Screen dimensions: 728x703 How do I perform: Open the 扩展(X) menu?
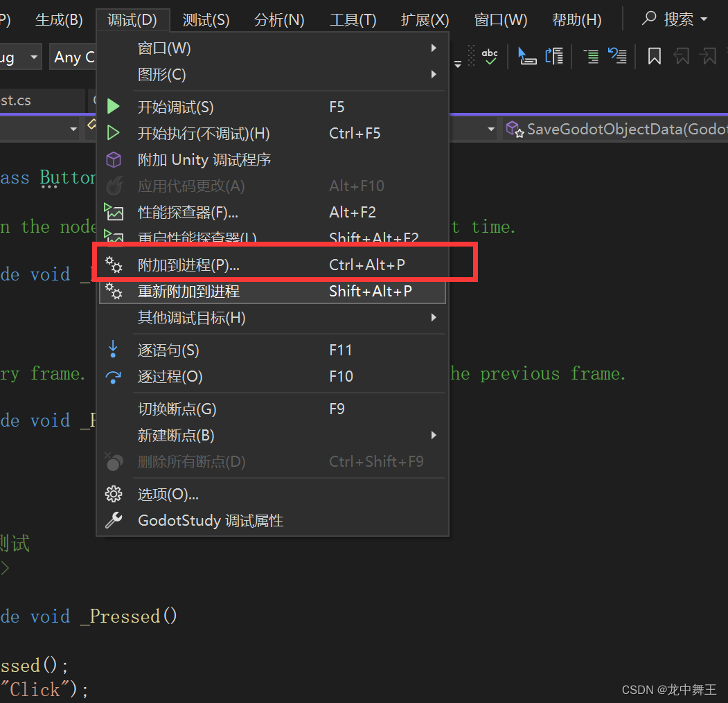(425, 20)
